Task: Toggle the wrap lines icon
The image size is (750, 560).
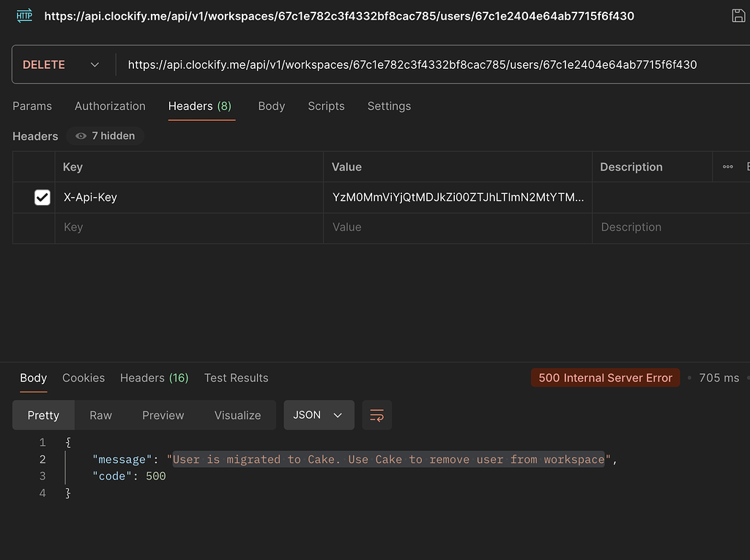Action: [377, 415]
